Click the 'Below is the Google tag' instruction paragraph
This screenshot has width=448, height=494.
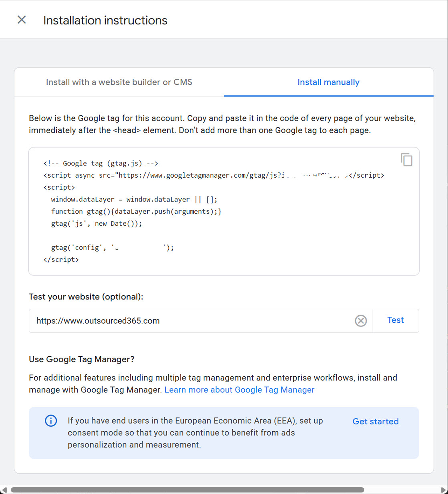pyautogui.click(x=222, y=124)
